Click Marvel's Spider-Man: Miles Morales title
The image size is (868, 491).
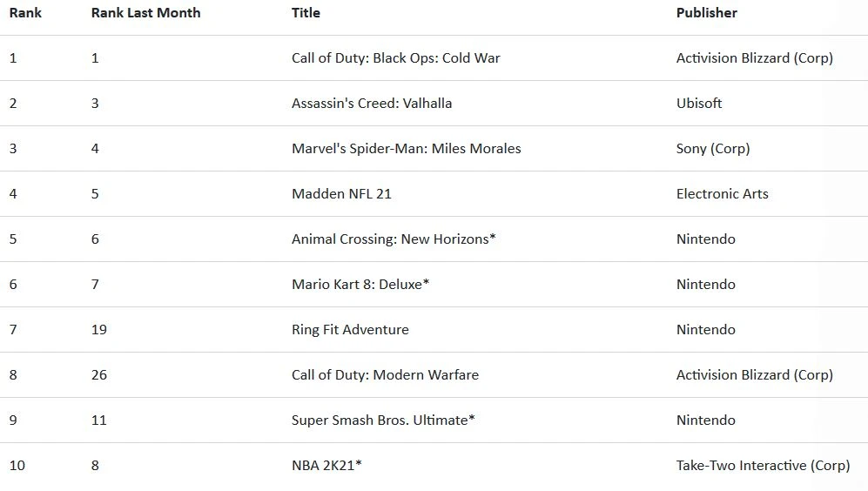coord(406,149)
